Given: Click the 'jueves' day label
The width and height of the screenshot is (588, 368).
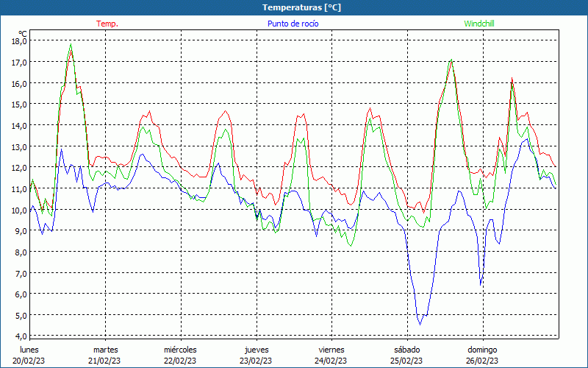Looking at the screenshot, I should tap(257, 350).
